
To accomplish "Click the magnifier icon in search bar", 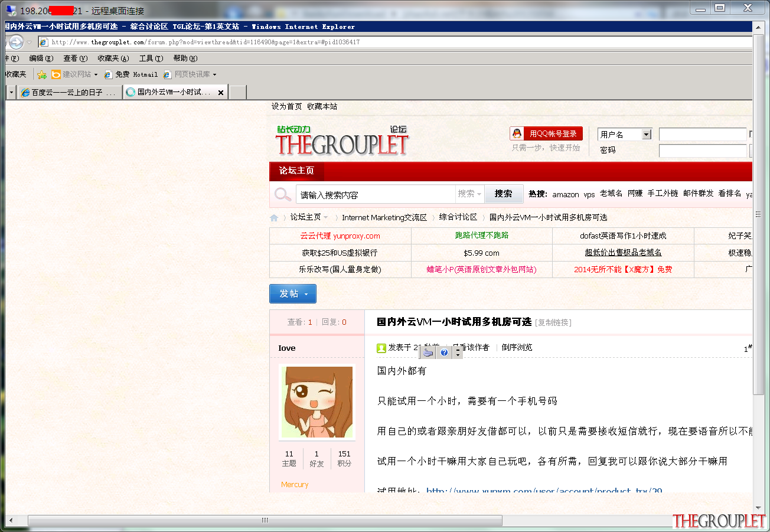I will (x=283, y=194).
